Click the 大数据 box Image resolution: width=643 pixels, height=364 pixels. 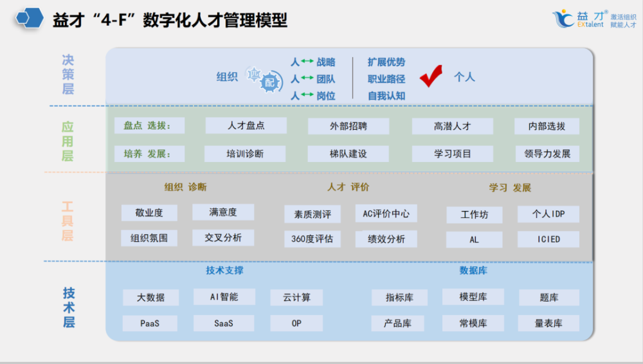(x=150, y=298)
